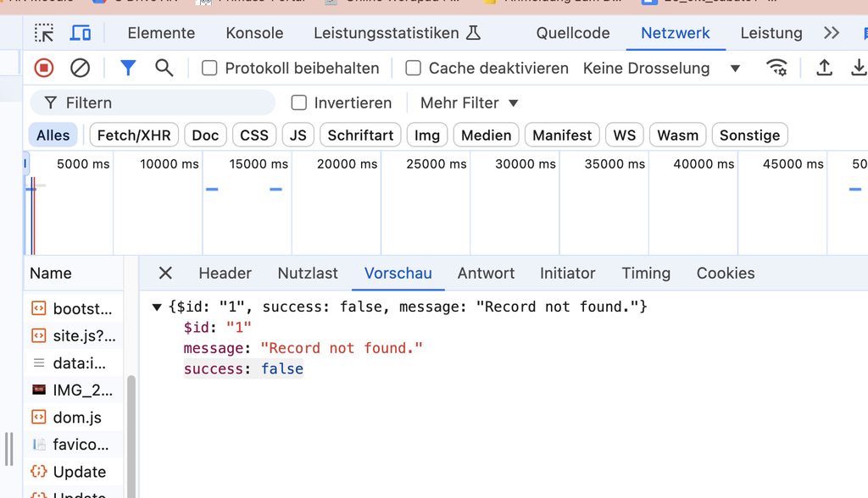The width and height of the screenshot is (868, 498).
Task: Enable Protokoll beibehalten checkbox
Action: click(x=209, y=69)
